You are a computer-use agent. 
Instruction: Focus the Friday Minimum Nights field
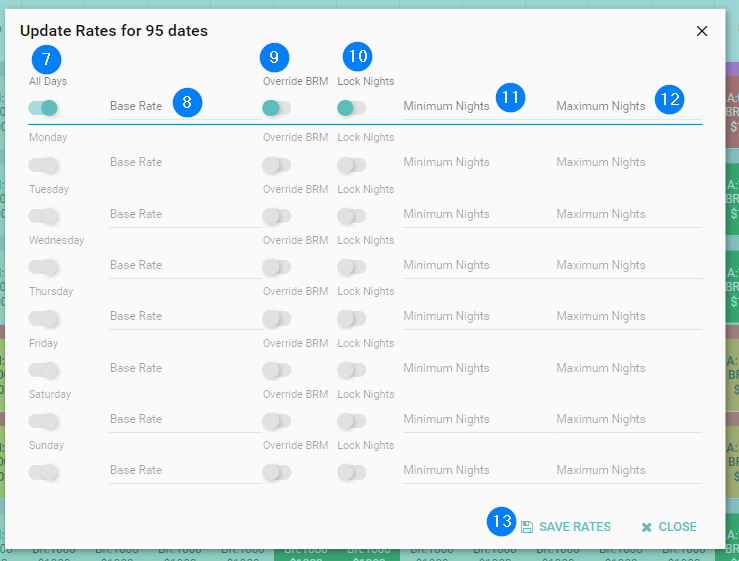(x=474, y=369)
